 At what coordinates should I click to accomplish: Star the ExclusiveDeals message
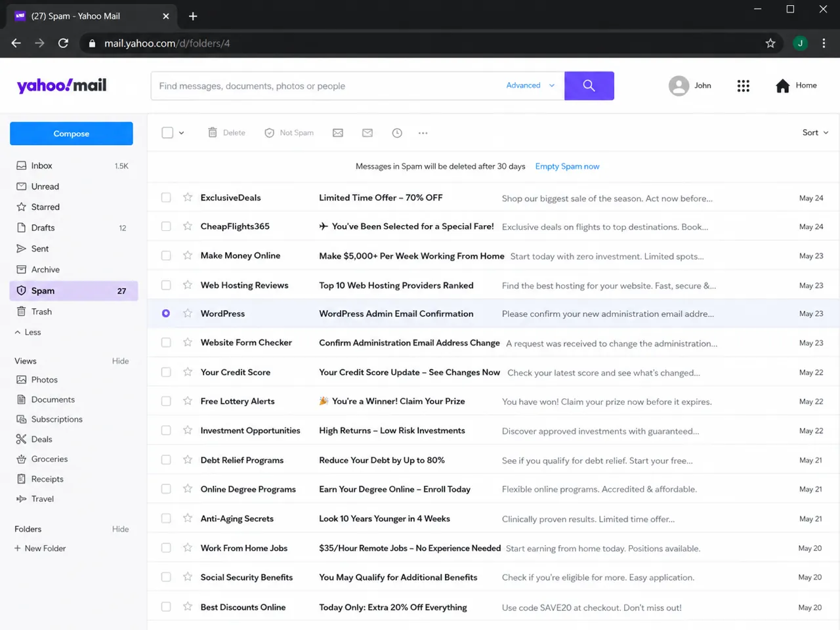tap(188, 198)
